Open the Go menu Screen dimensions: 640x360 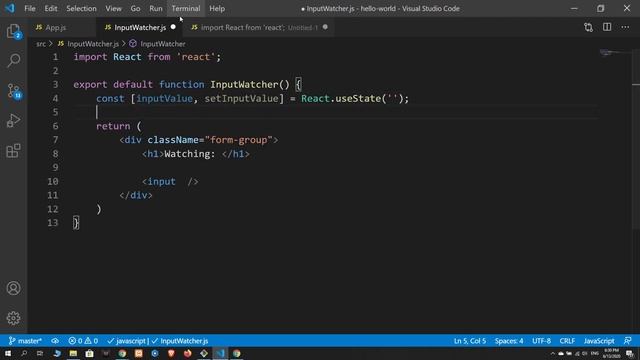(x=136, y=8)
